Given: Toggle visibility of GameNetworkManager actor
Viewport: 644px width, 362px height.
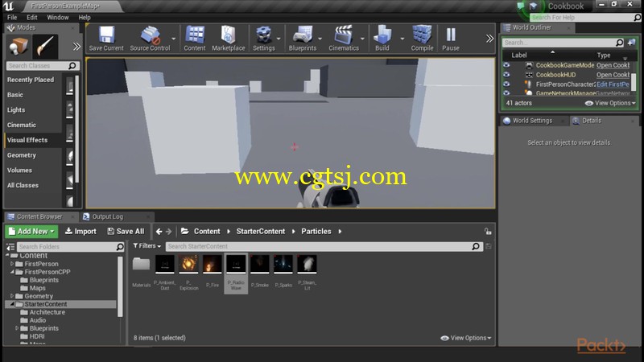Looking at the screenshot, I should [506, 93].
